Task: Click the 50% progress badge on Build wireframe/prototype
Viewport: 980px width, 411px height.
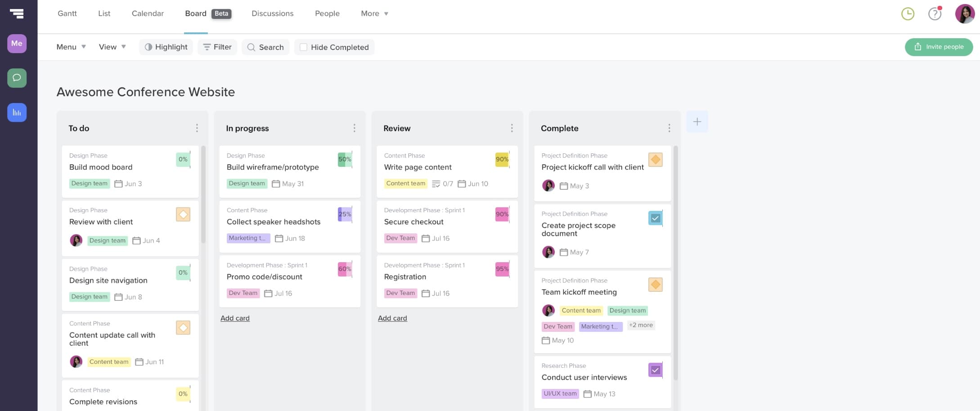Action: [345, 159]
